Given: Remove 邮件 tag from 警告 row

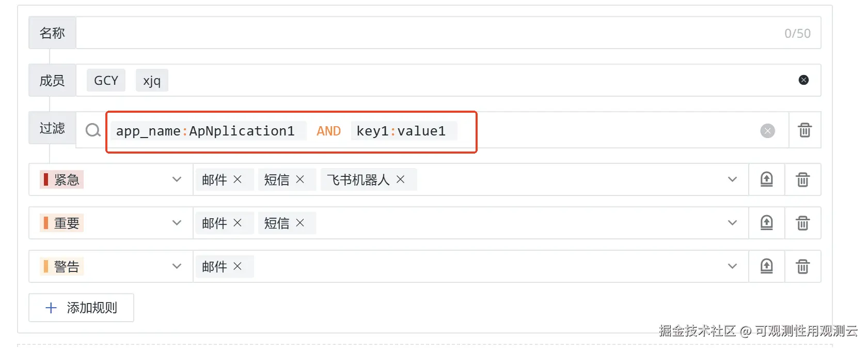Looking at the screenshot, I should click(238, 266).
